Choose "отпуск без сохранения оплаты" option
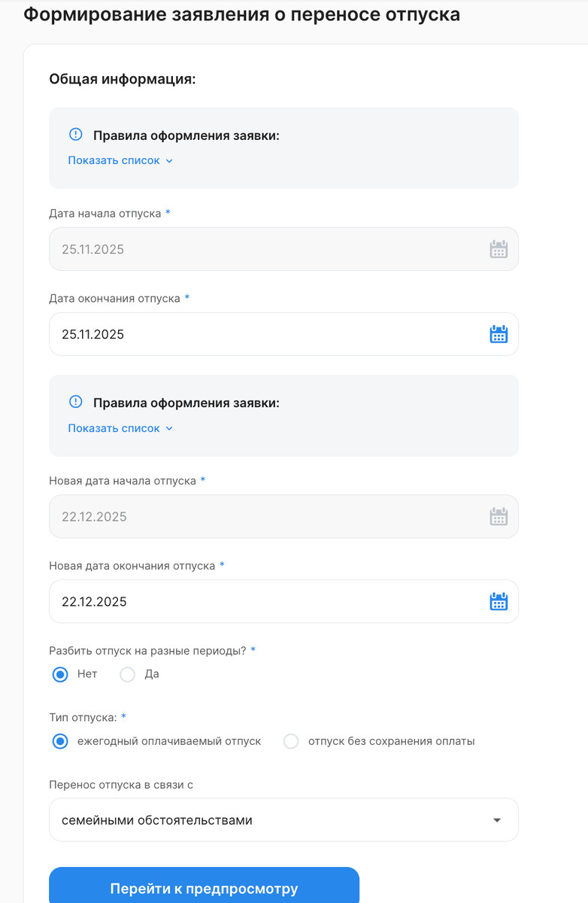 [291, 741]
